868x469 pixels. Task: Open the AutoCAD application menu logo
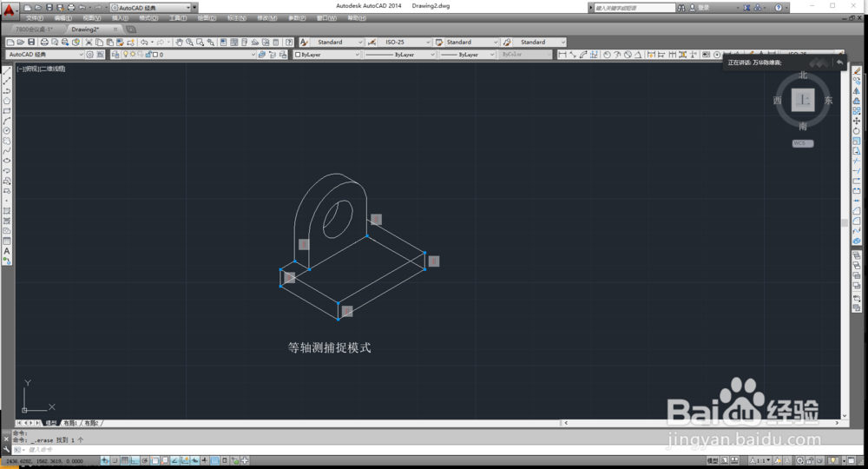[x=9, y=9]
